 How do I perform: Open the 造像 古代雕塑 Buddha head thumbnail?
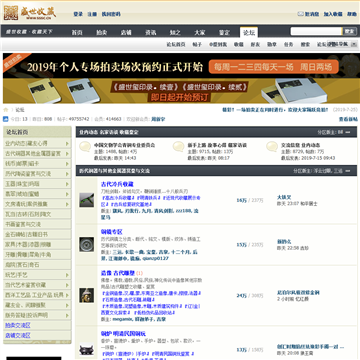coord(86,295)
